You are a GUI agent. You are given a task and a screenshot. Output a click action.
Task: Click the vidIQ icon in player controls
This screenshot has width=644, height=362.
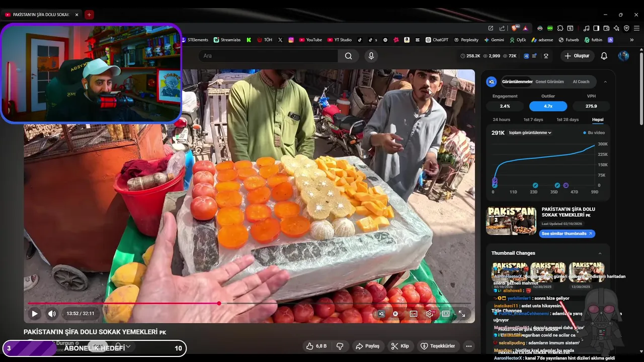[381, 314]
